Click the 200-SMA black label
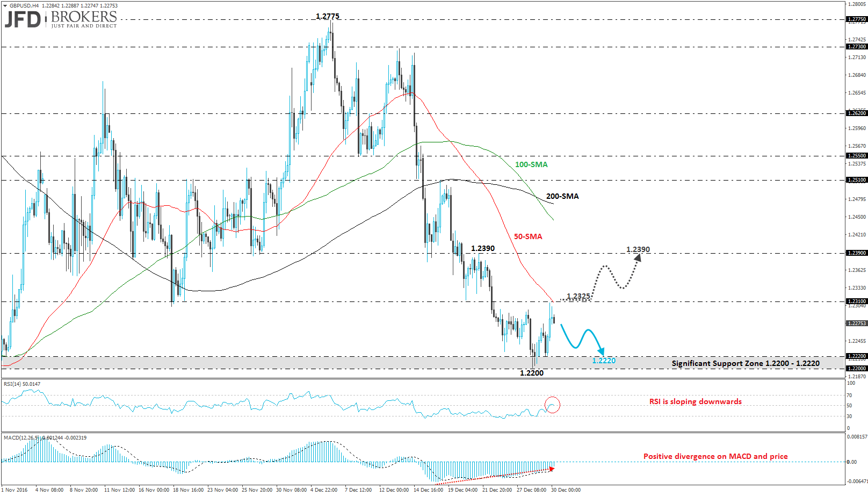Screen dimensions: 868x496 [562, 196]
